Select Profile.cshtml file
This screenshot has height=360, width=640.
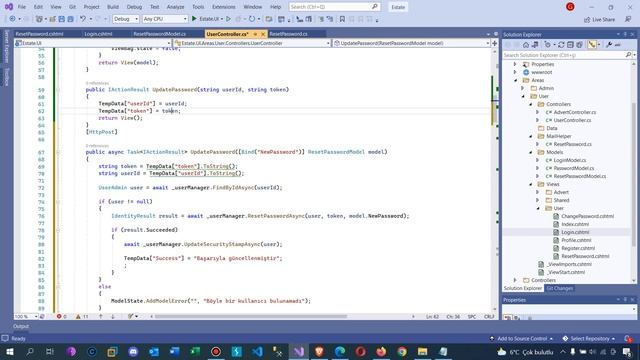pos(576,240)
